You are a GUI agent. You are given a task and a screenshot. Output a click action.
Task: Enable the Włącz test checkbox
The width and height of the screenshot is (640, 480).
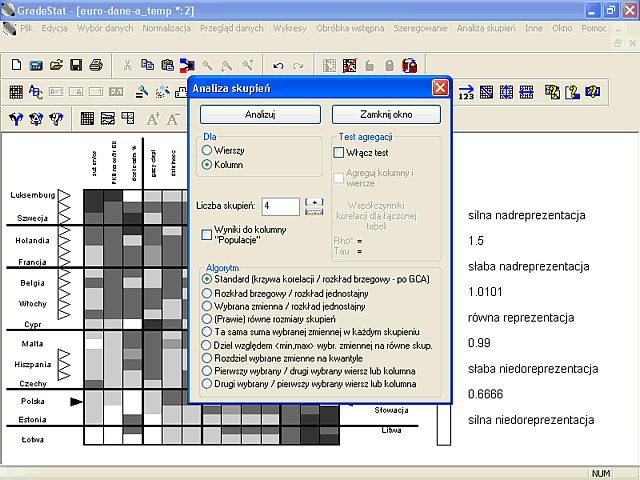coord(339,153)
